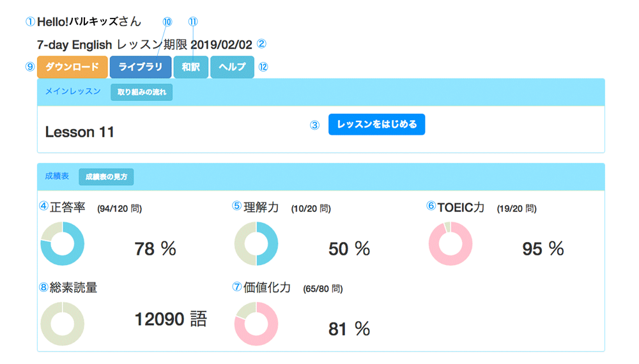Click the 理解力 donut chart

point(256,243)
